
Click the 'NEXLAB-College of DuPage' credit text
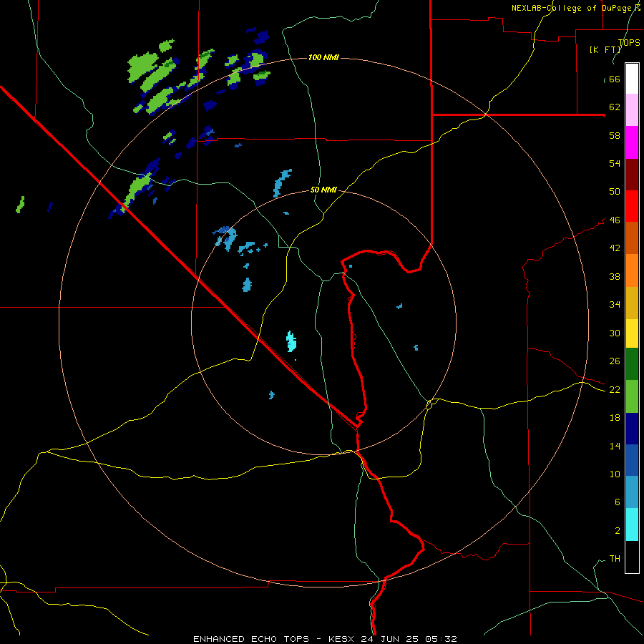572,8
